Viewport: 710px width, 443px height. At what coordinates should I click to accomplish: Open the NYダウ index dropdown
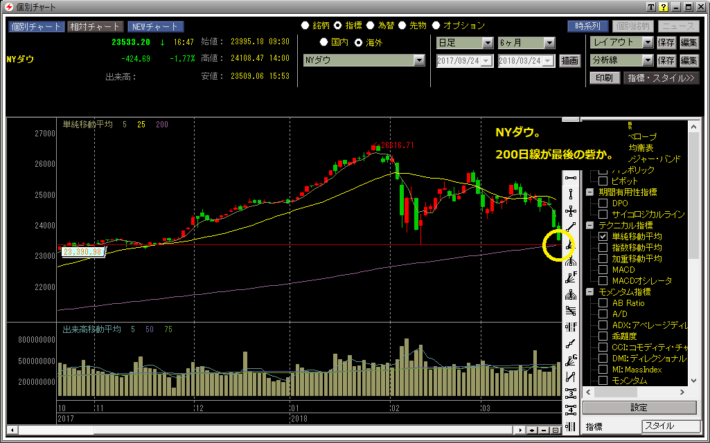click(419, 60)
